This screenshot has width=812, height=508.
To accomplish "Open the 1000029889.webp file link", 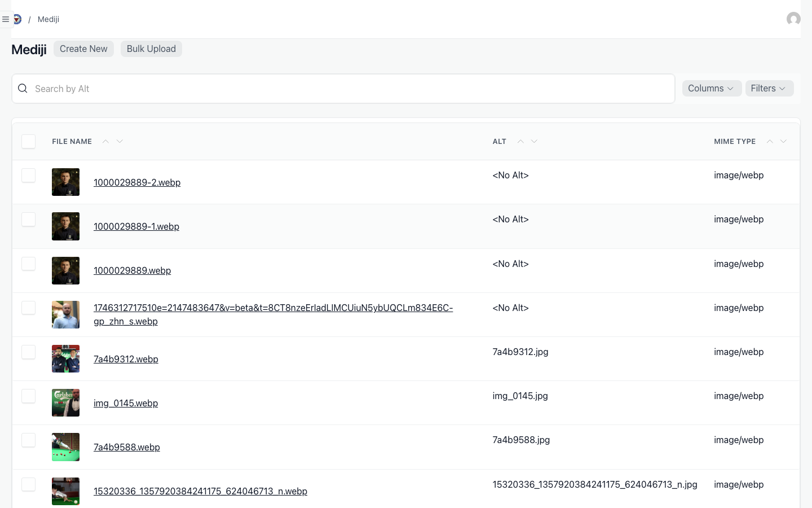I will tap(133, 270).
